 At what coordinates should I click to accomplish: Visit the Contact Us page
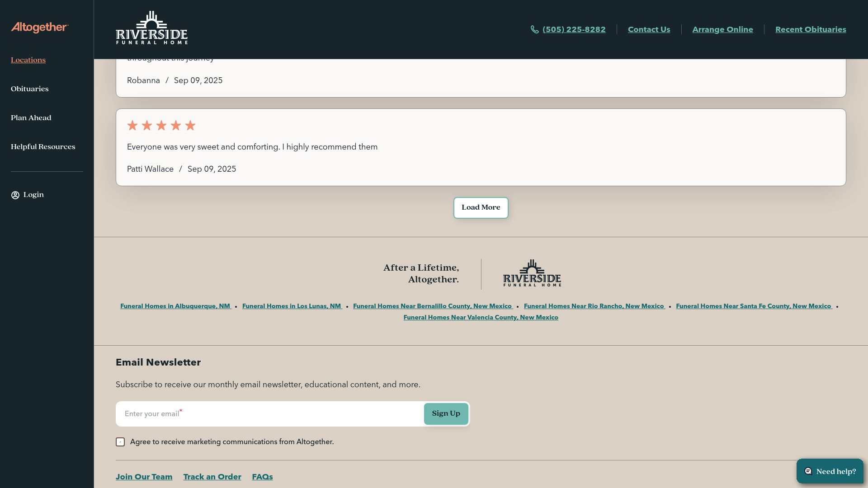pyautogui.click(x=649, y=29)
